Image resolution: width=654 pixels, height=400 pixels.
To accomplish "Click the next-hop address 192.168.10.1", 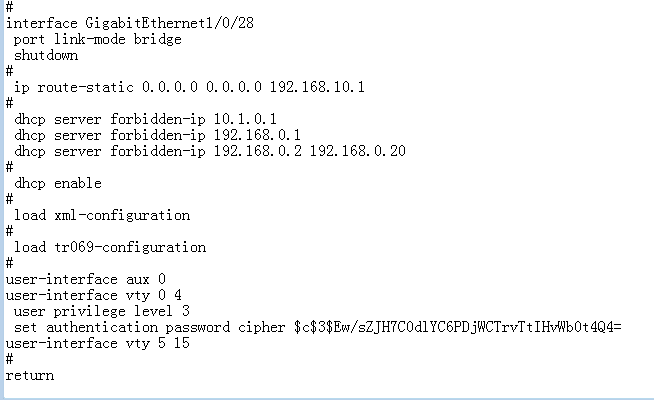I will pos(317,87).
